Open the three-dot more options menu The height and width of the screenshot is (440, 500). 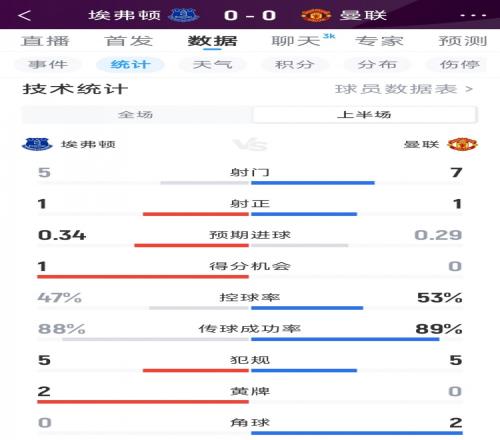pos(473,15)
